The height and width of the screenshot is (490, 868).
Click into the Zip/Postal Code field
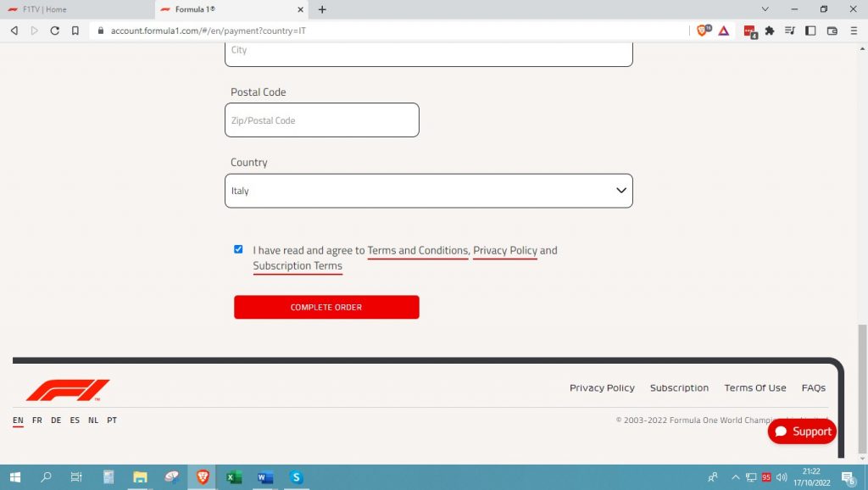click(321, 120)
